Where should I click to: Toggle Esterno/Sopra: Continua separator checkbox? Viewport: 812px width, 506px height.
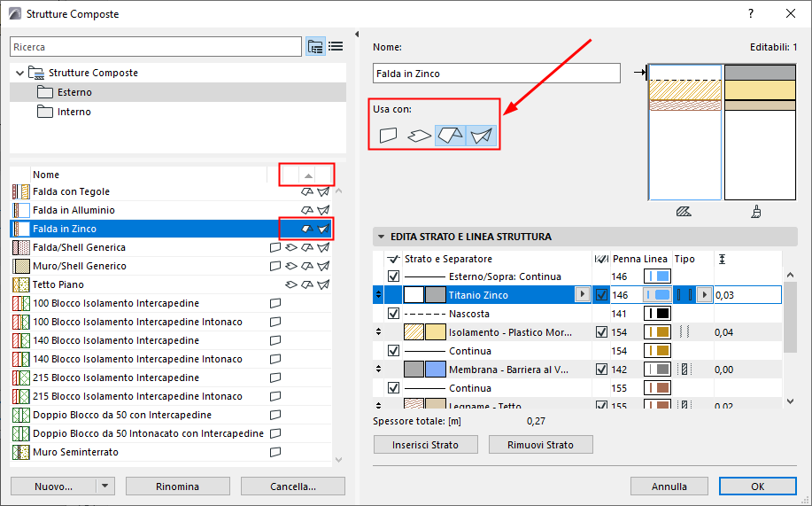coord(393,276)
